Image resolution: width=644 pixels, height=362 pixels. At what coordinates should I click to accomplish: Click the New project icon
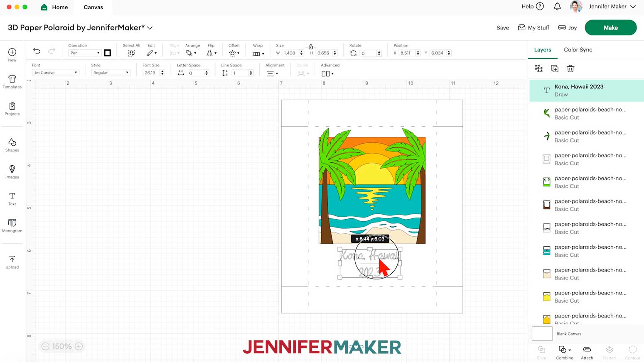click(12, 52)
